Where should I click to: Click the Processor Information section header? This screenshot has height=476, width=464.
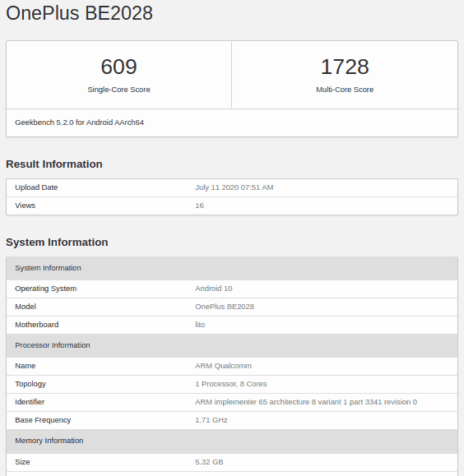tap(232, 345)
